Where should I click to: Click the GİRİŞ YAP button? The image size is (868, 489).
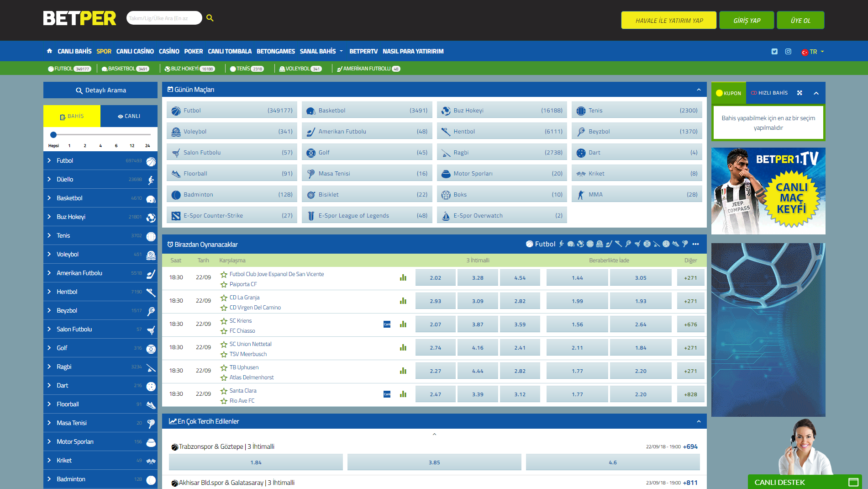point(747,20)
